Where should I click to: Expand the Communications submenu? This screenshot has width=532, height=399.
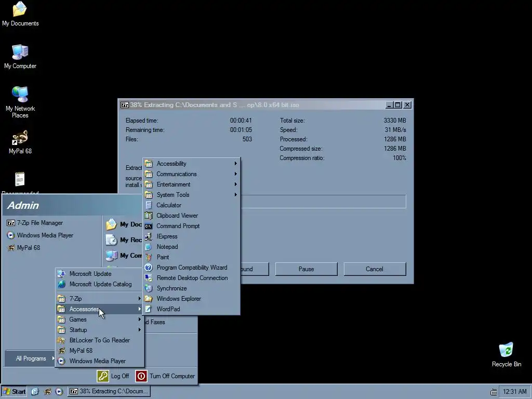[192, 174]
